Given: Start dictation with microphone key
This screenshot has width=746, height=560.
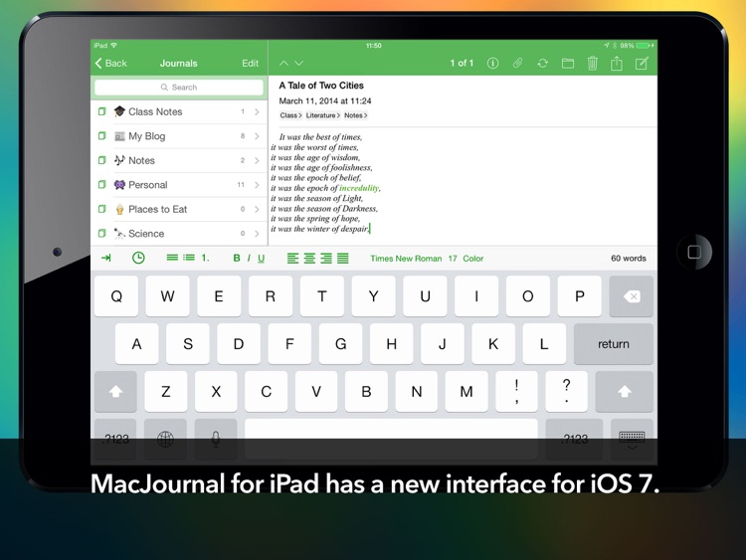Looking at the screenshot, I should (x=216, y=439).
